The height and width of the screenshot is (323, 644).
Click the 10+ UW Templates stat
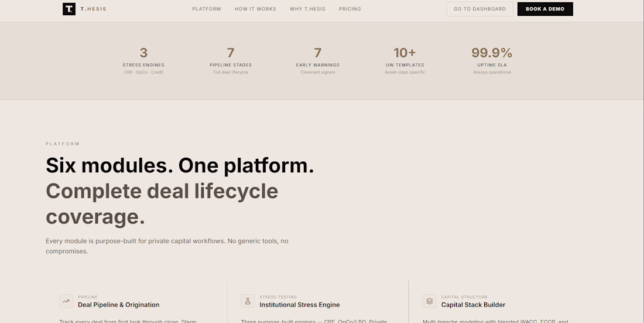click(x=405, y=60)
